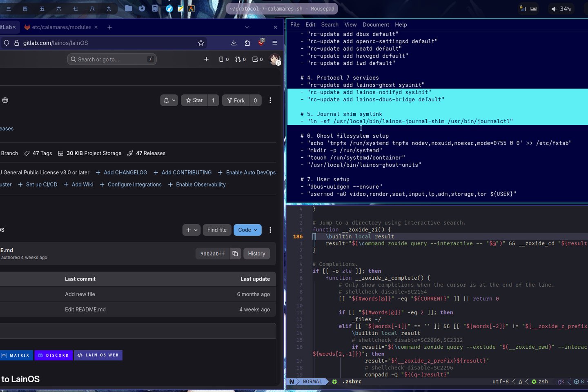Image resolution: width=588 pixels, height=392 pixels.
Task: Click the Add CONTRIBUTING link
Action: coord(182,173)
